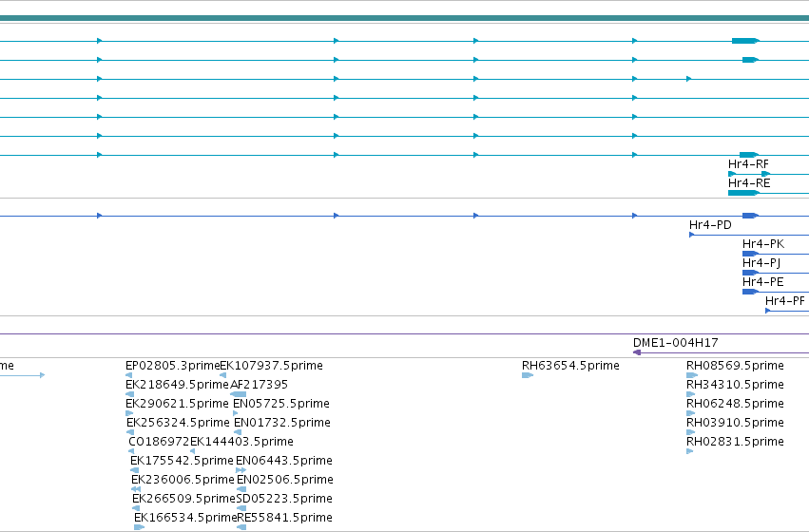
Task: Select the RH08569.5prime EST label
Action: point(735,366)
